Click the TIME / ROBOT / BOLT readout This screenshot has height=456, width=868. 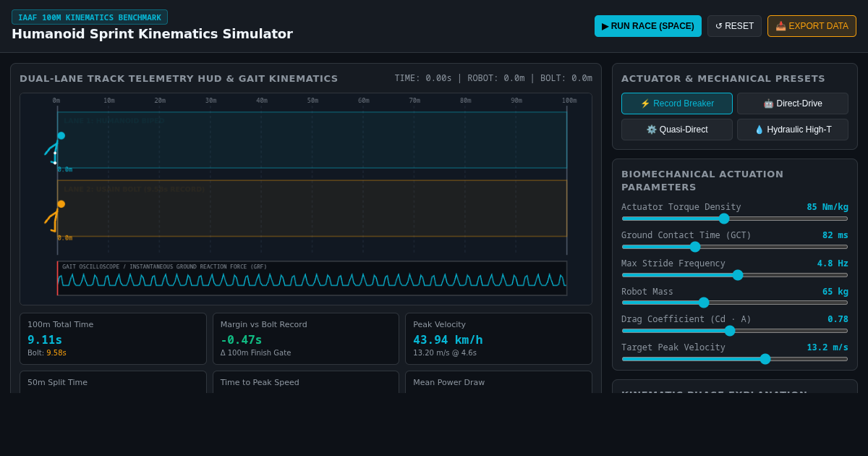(493, 78)
